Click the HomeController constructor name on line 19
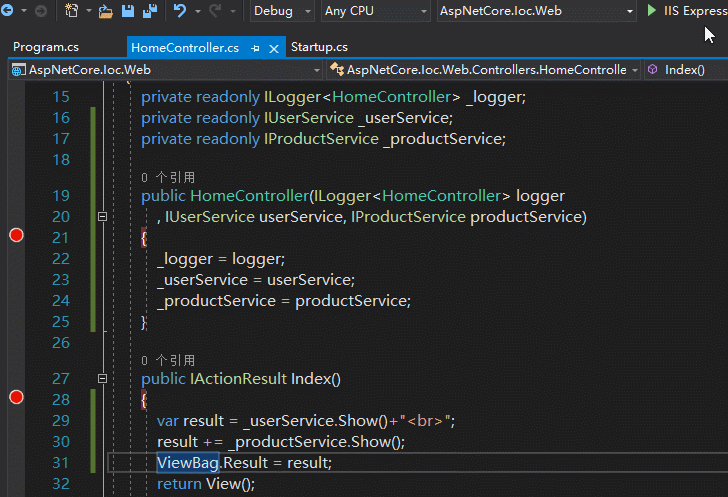Image resolution: width=728 pixels, height=497 pixels. click(250, 196)
